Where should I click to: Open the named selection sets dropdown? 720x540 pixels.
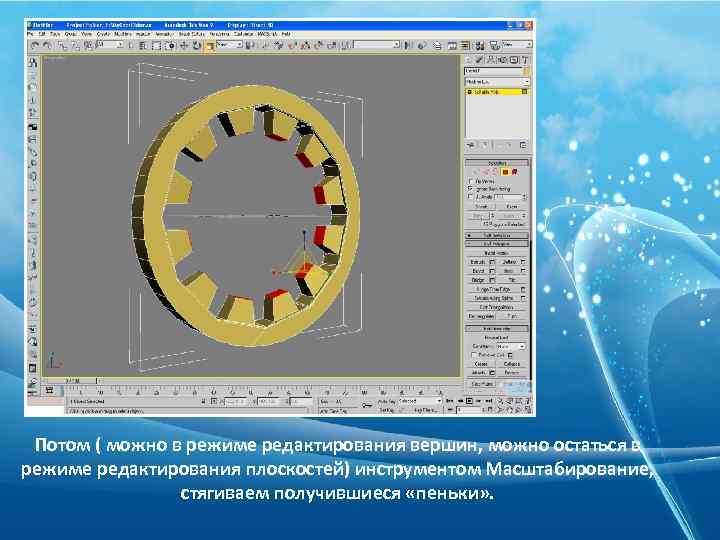[x=377, y=45]
